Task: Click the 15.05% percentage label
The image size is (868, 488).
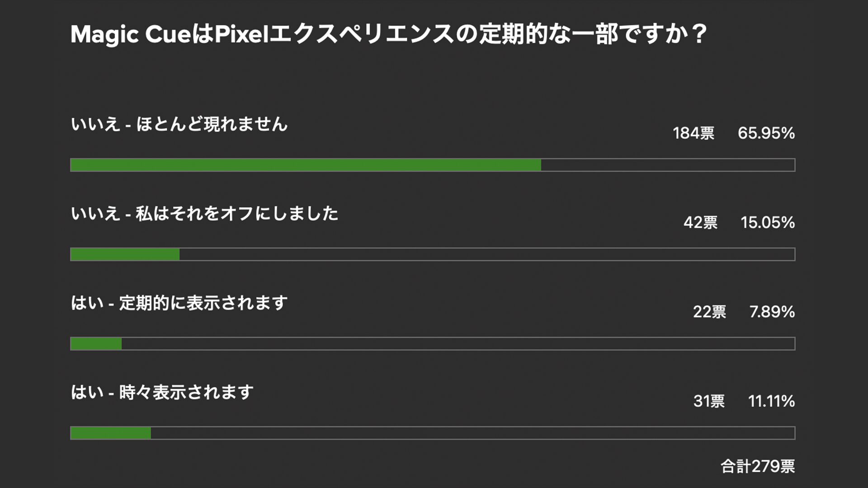Action: (x=767, y=223)
